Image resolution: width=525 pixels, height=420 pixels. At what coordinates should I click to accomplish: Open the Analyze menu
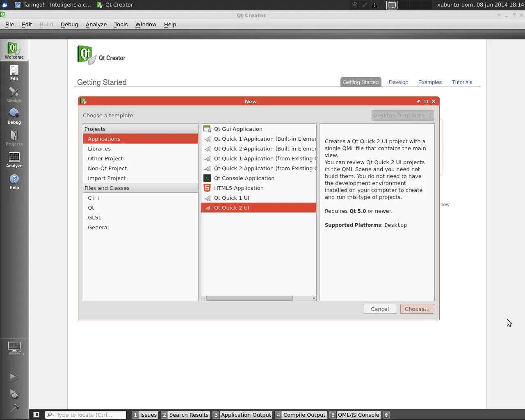[96, 24]
